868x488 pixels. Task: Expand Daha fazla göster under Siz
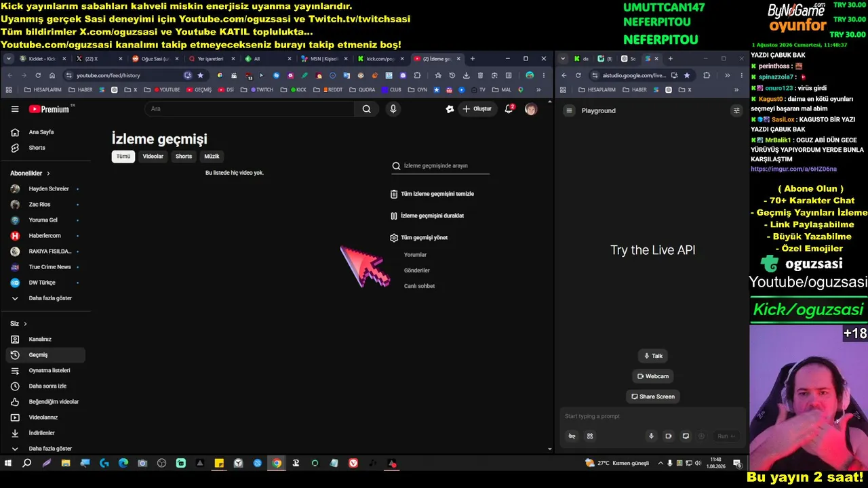tap(46, 449)
